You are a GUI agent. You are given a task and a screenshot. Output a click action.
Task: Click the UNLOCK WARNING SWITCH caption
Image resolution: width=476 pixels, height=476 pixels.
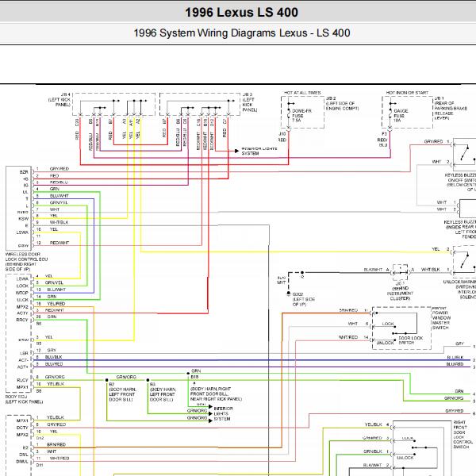point(459,290)
